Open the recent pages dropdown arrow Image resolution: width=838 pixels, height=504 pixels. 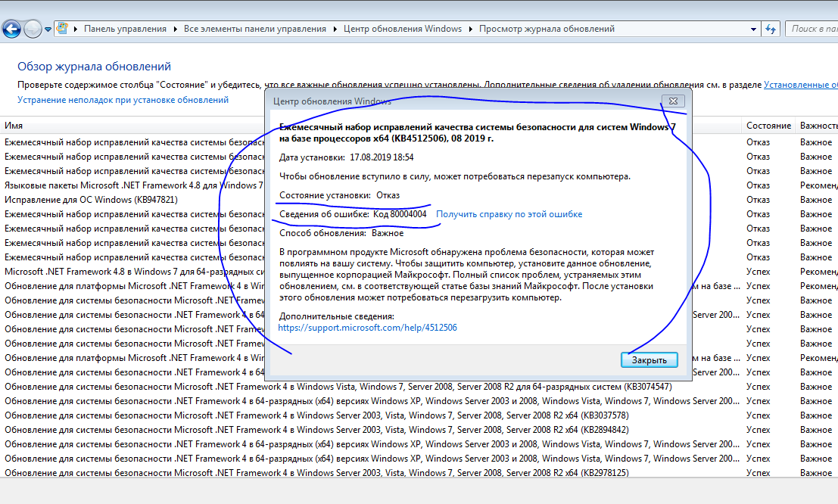click(x=48, y=30)
